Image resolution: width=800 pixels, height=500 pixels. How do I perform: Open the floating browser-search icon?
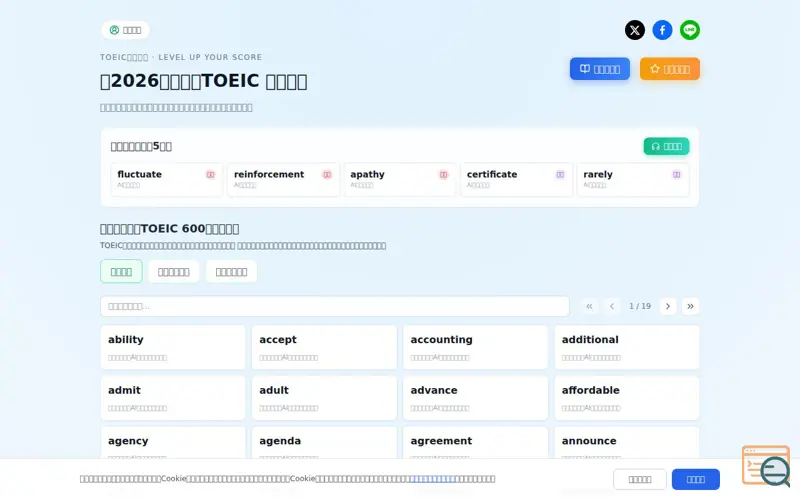tap(766, 466)
